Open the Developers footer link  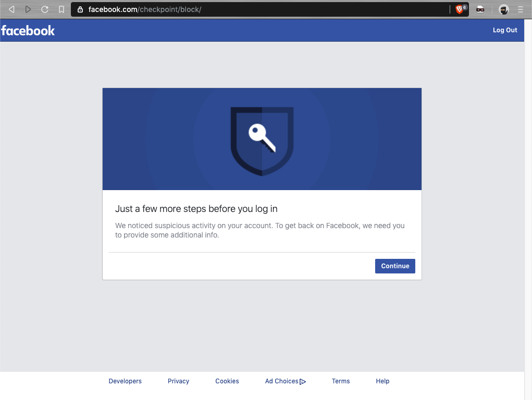(125, 381)
